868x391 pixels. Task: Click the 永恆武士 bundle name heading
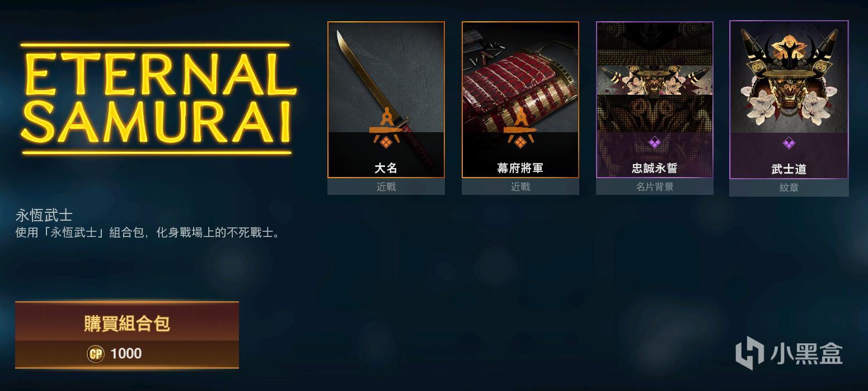[x=44, y=215]
